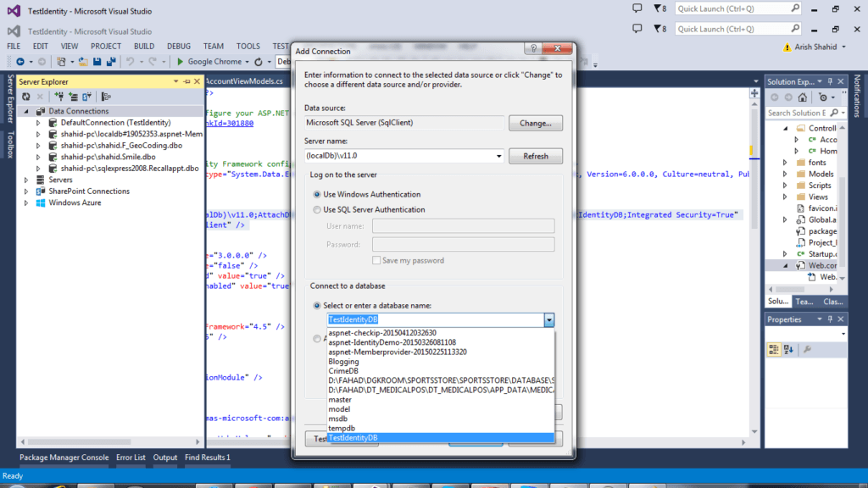Click the auto-hide pin on the Properties panel
The width and height of the screenshot is (868, 488).
(830, 319)
